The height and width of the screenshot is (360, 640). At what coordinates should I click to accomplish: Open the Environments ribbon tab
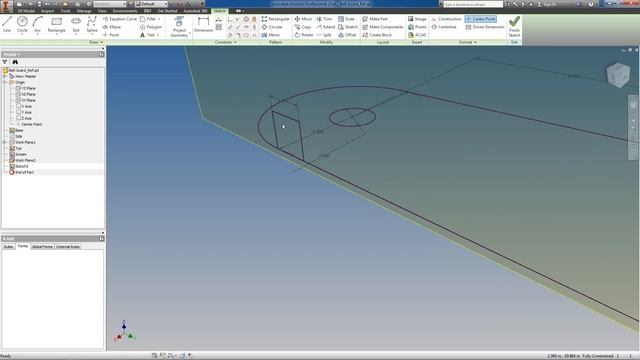(125, 11)
